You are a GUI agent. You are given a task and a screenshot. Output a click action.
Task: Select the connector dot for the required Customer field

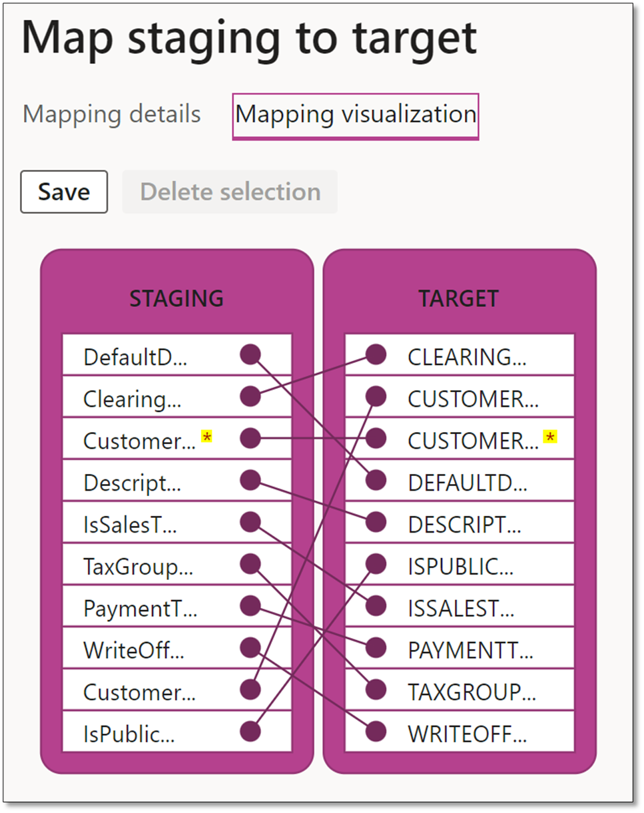[250, 438]
